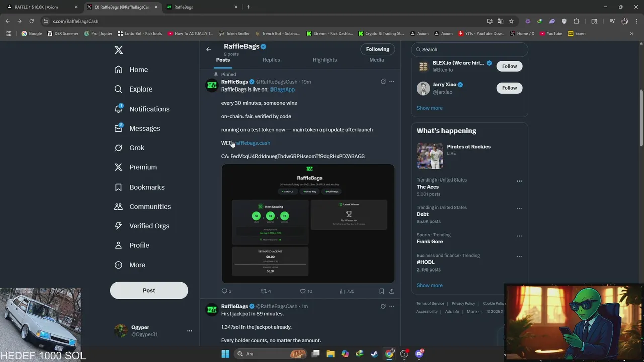The height and width of the screenshot is (362, 644).
Task: Share the pinned post
Action: coord(392,291)
